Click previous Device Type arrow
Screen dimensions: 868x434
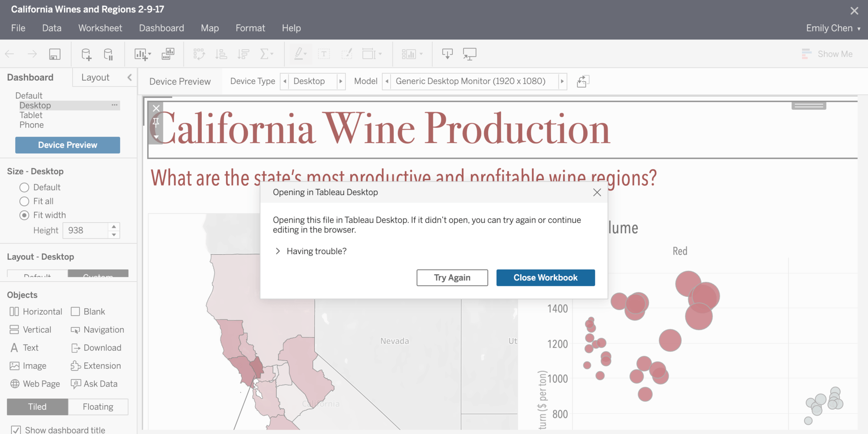pos(285,81)
